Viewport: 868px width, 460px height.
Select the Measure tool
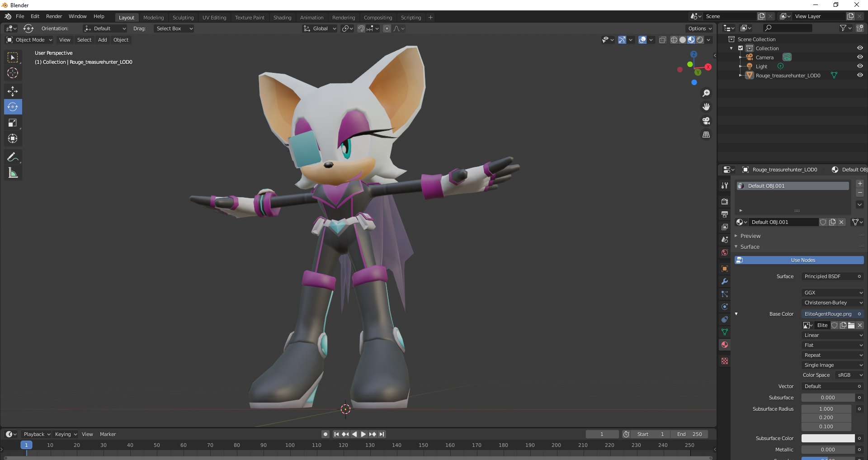point(13,173)
